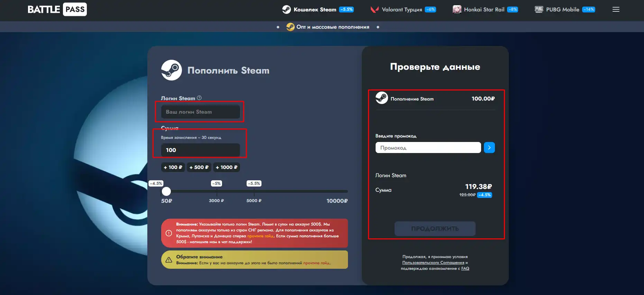Click the help icon next to Логин Steam
The width and height of the screenshot is (644, 295).
(x=199, y=98)
